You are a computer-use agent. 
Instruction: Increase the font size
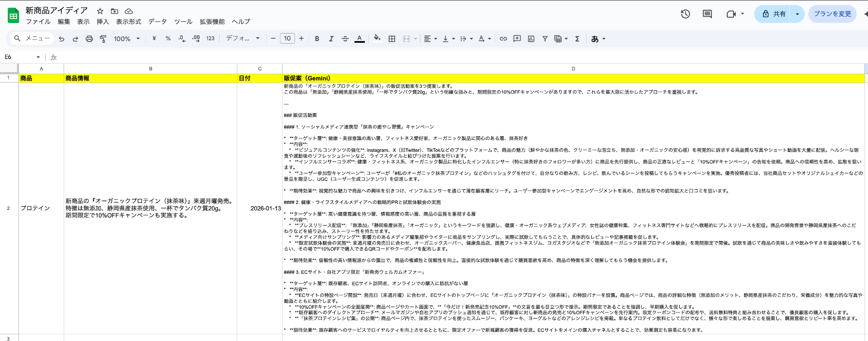[301, 39]
